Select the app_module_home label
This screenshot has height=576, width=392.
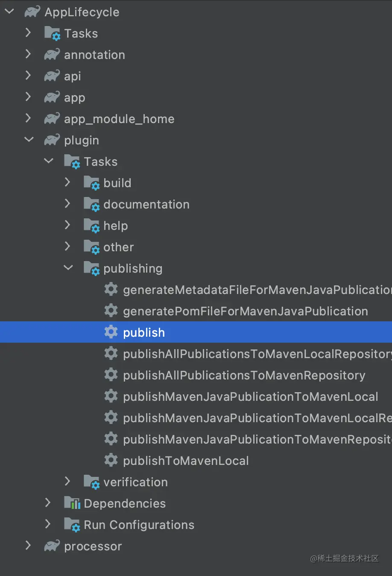[119, 119]
